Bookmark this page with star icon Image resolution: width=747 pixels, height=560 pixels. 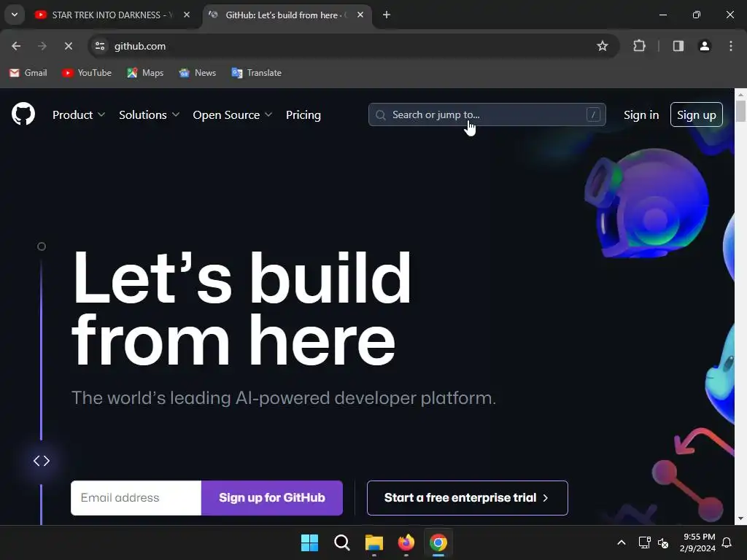[x=602, y=46]
